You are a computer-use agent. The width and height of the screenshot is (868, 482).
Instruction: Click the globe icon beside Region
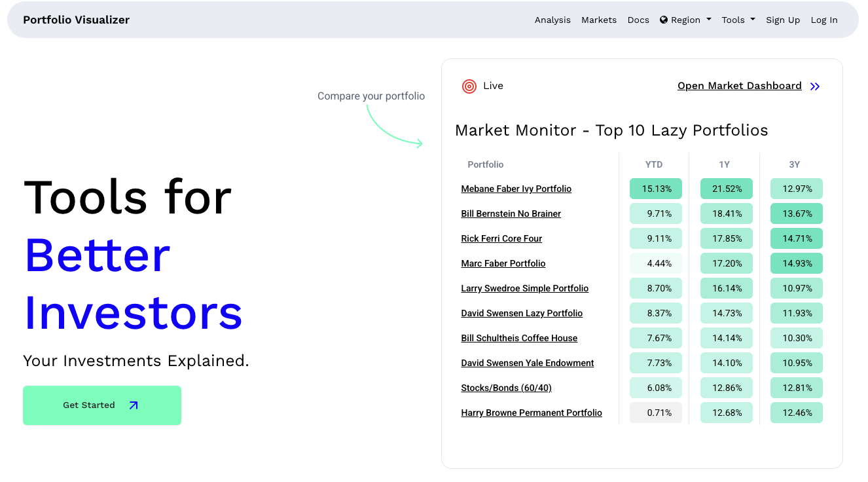click(664, 20)
